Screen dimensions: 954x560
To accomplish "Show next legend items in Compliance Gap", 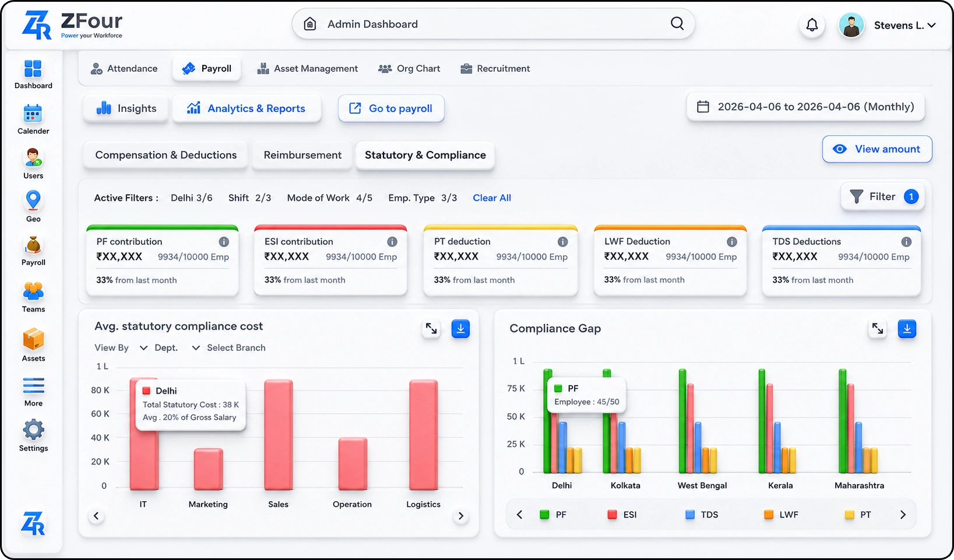I will (x=903, y=515).
